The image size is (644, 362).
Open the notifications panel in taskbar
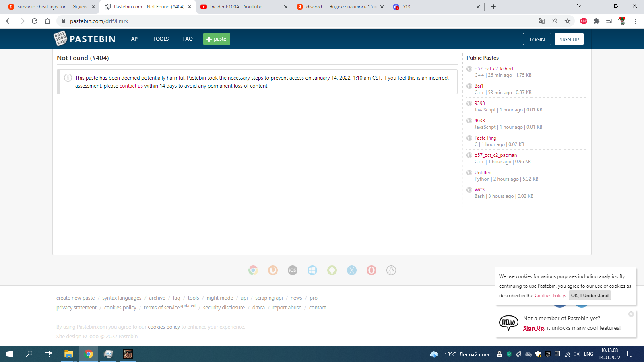coord(630,354)
